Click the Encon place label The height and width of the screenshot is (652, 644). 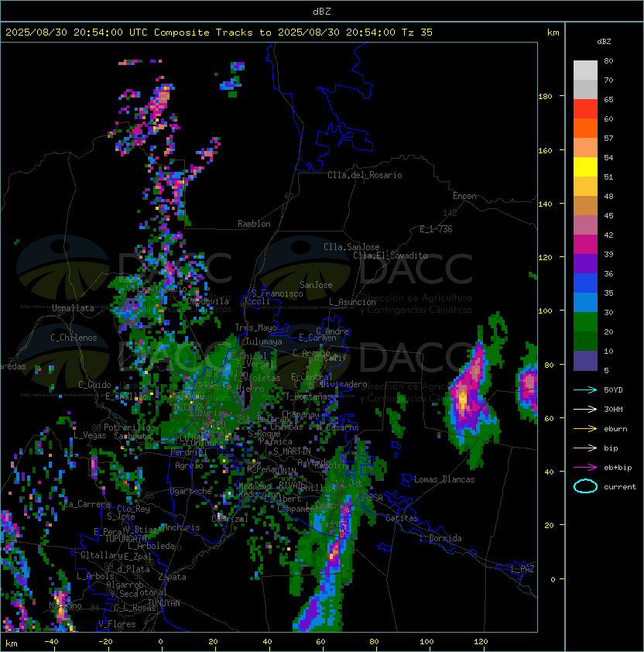coord(464,196)
